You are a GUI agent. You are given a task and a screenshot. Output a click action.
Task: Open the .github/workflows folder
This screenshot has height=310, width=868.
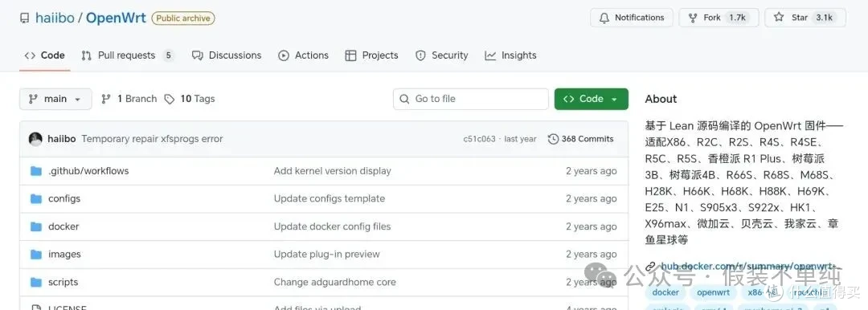(x=88, y=171)
